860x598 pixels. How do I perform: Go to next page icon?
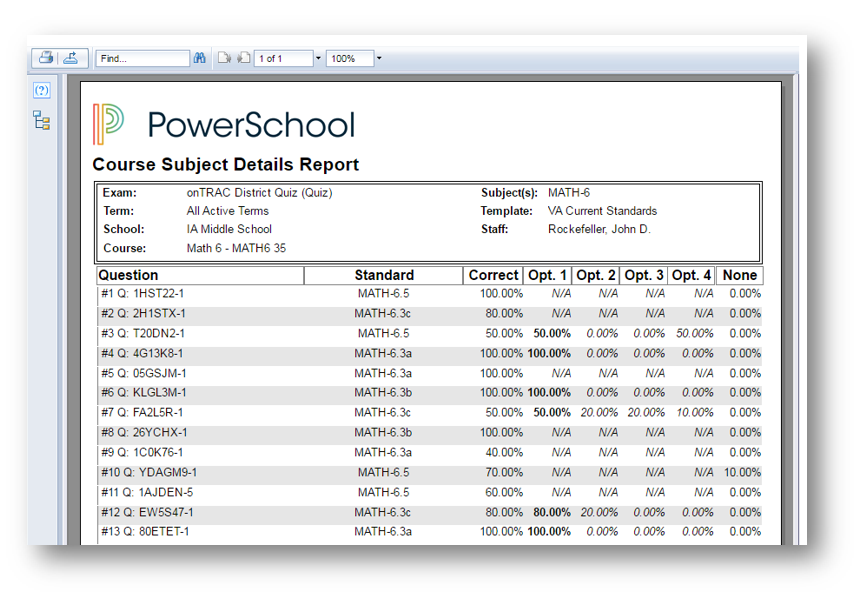pos(224,58)
